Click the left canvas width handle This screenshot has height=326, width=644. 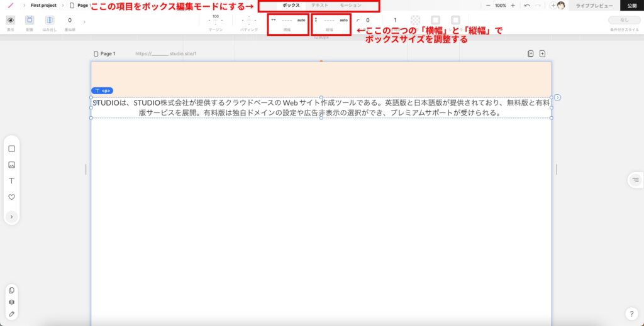coord(86,170)
